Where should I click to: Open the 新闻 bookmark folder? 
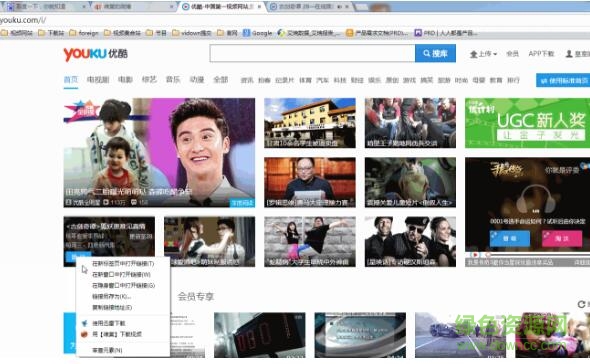tap(227, 33)
